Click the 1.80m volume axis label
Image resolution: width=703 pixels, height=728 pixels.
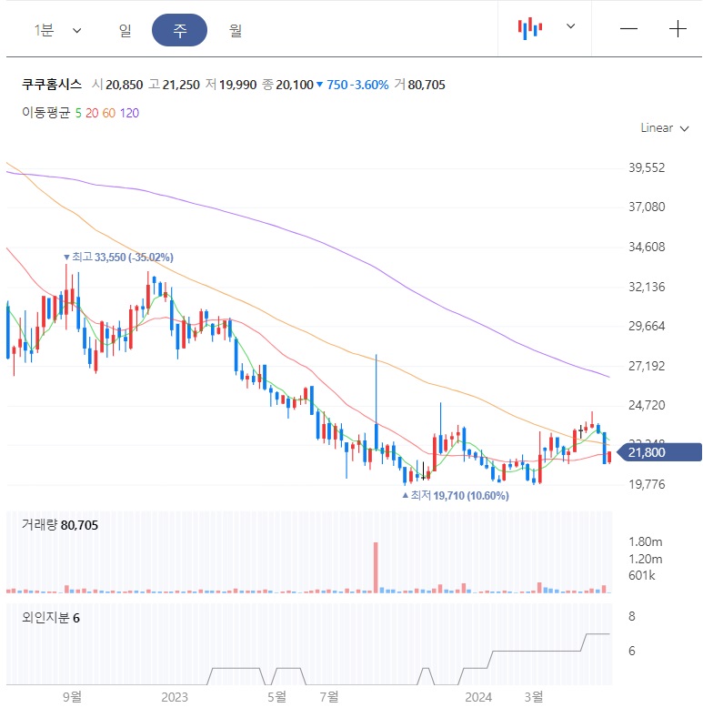point(645,541)
